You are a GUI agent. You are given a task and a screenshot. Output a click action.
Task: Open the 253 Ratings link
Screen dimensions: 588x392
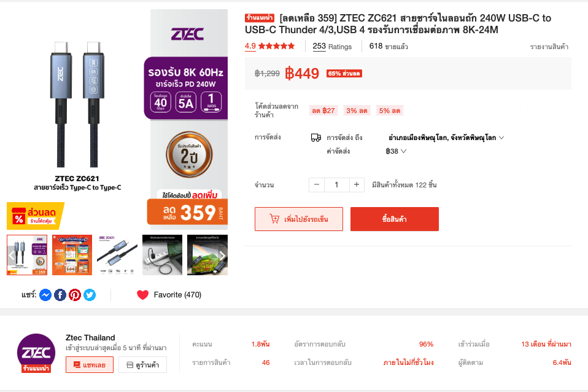coord(332,47)
